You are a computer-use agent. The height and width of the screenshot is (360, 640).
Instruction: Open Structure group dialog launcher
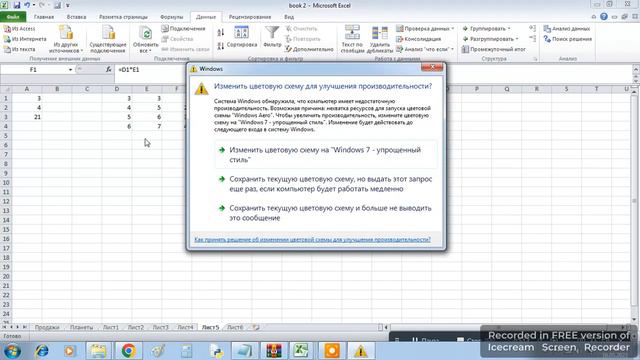click(535, 59)
